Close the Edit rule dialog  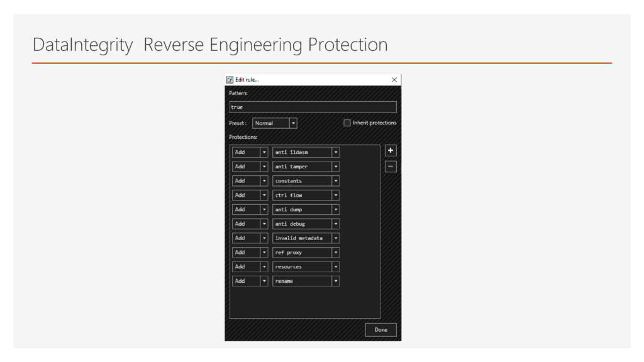point(394,80)
